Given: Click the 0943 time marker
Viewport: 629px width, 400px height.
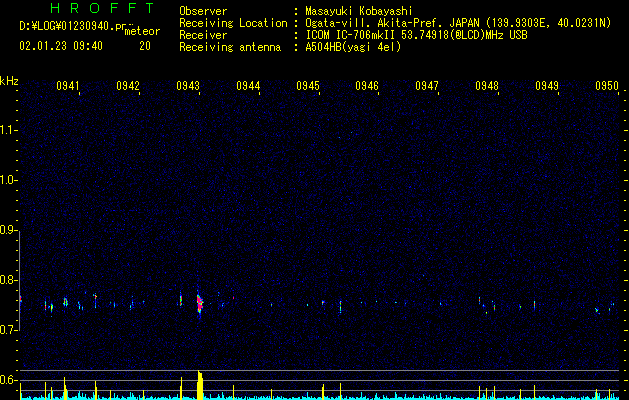Looking at the screenshot, I should point(188,86).
